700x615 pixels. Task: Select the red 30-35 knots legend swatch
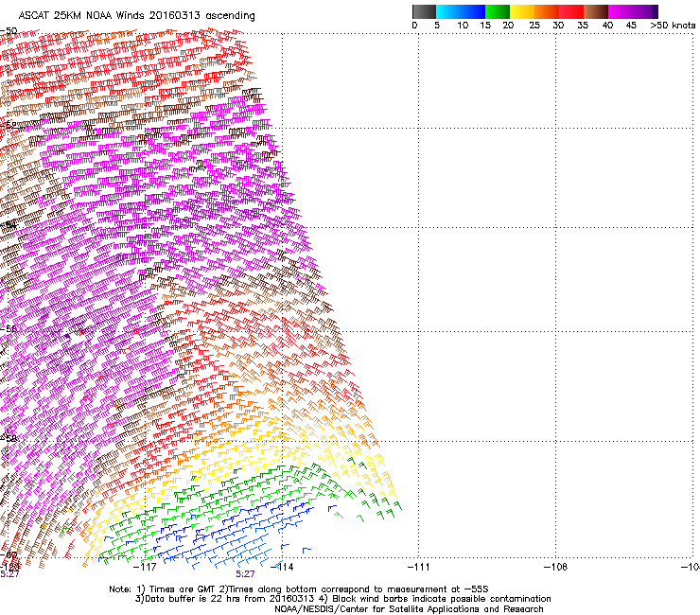(x=571, y=11)
